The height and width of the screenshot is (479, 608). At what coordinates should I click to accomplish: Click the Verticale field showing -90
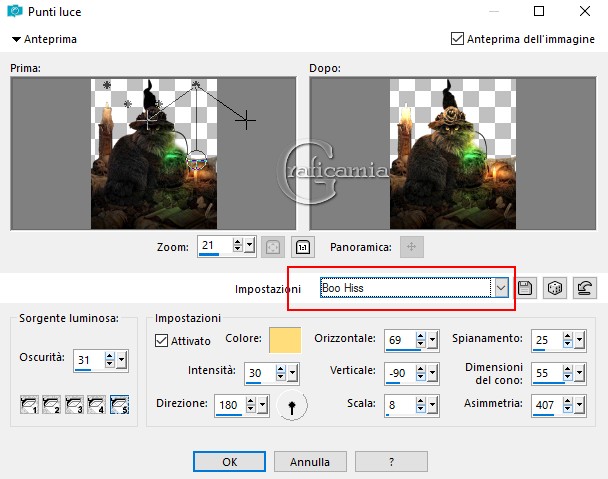[400, 373]
